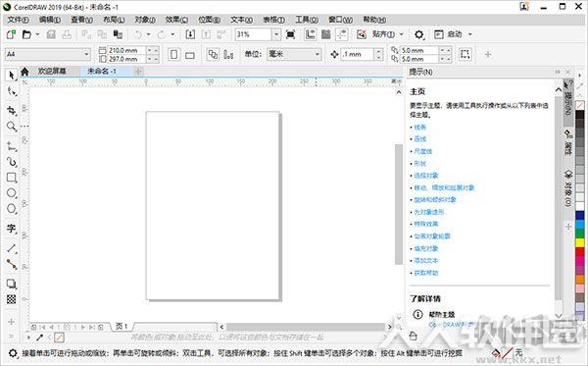This screenshot has width=588, height=366.
Task: Open the 特殊效果 hint link
Action: coord(425,224)
